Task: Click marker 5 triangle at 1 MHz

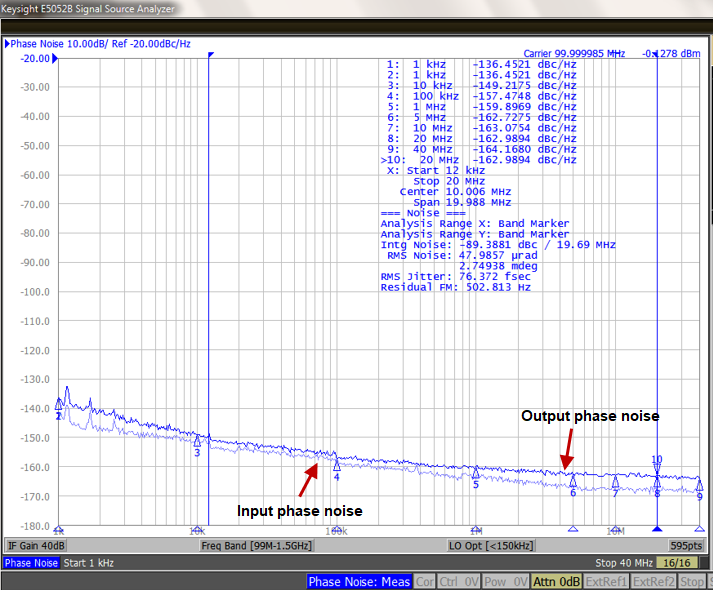Action: click(476, 473)
